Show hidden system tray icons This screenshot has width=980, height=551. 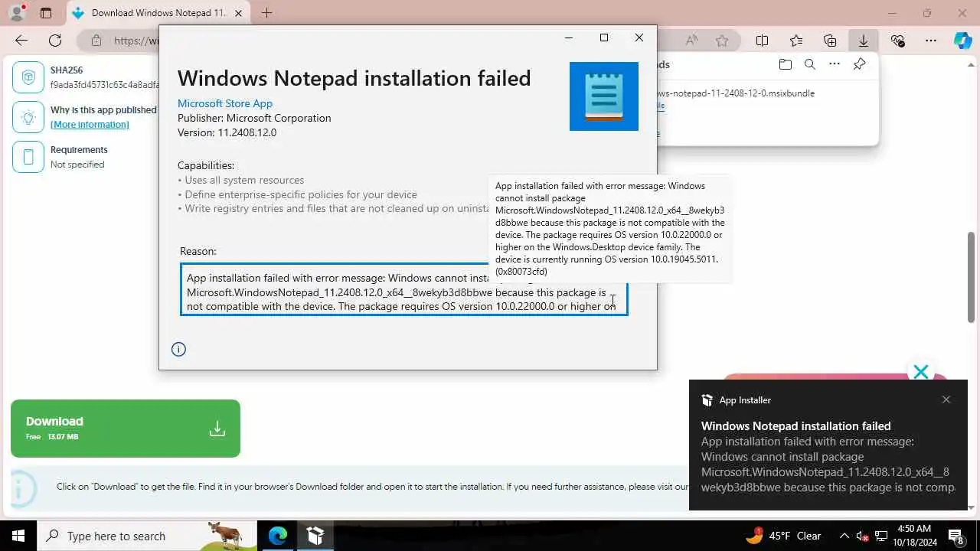(844, 536)
